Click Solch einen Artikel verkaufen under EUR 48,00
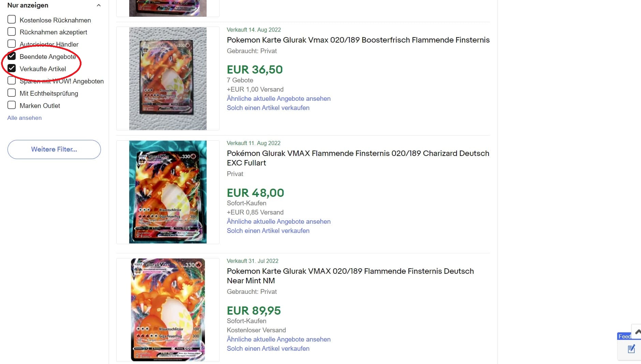The image size is (641, 364). pyautogui.click(x=268, y=231)
